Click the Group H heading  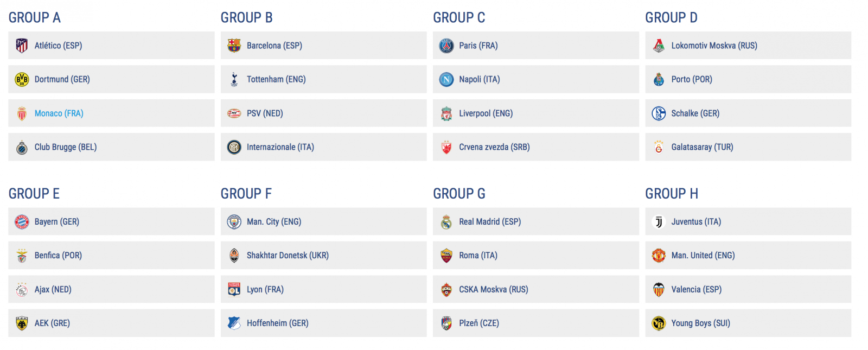tap(671, 194)
